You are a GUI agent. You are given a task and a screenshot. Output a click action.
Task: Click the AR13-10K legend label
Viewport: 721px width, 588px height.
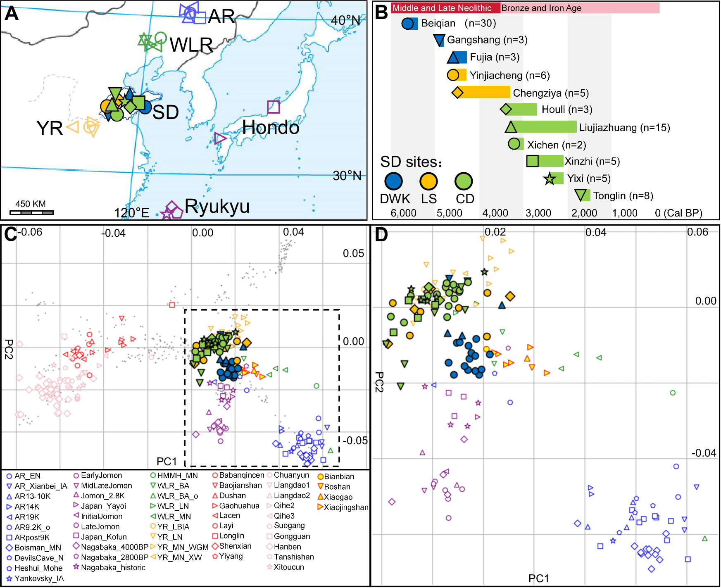pyautogui.click(x=32, y=496)
